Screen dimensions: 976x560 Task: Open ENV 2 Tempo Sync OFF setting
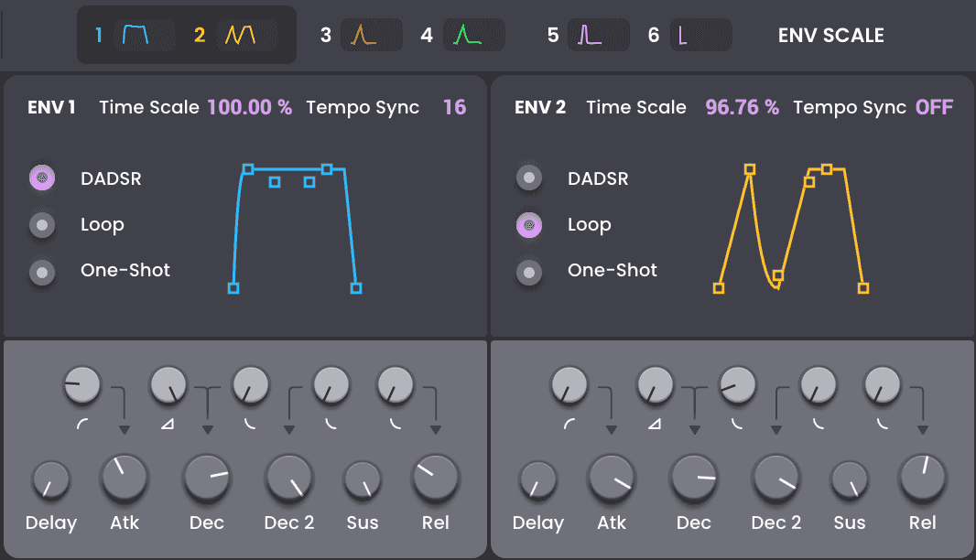(934, 107)
